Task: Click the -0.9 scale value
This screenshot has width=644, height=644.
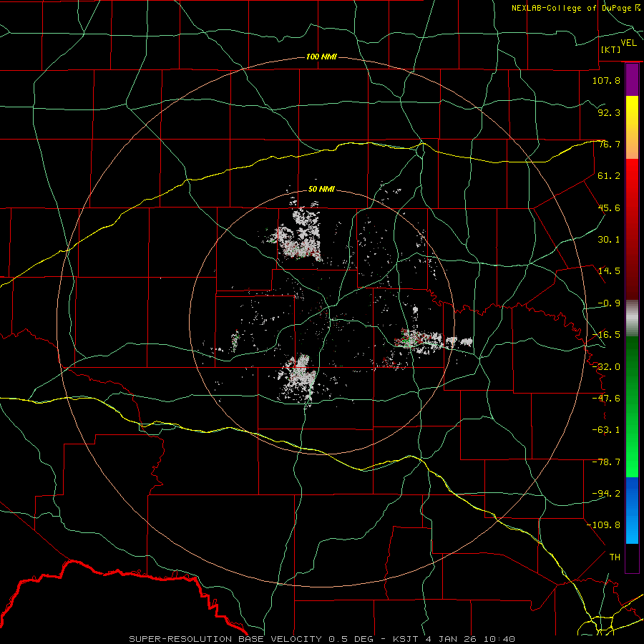Action: 609,303
